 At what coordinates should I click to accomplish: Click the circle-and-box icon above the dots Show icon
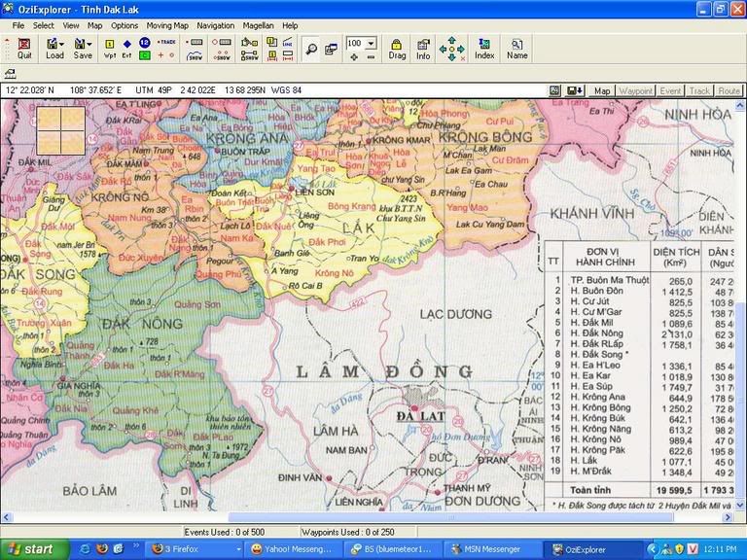(222, 43)
